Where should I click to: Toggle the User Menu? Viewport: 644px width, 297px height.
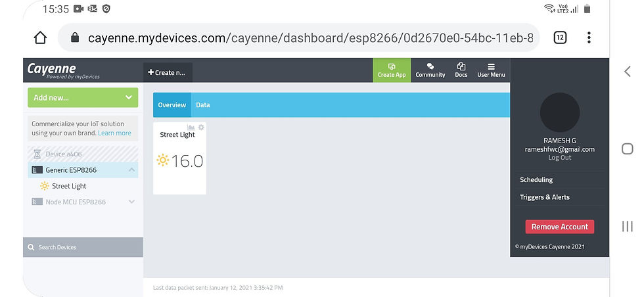click(x=491, y=70)
